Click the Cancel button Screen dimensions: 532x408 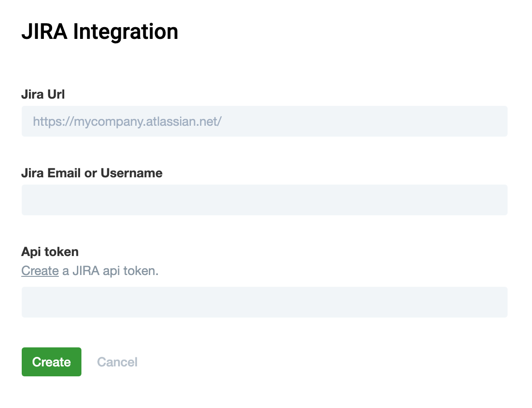point(117,362)
